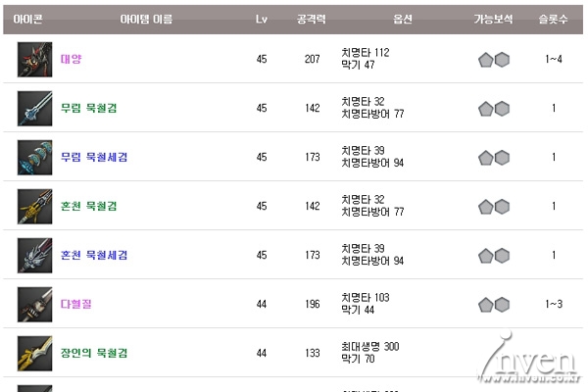This screenshot has width=588, height=392.
Task: Open the 혼천 묵철세검 item link
Action: 94,255
